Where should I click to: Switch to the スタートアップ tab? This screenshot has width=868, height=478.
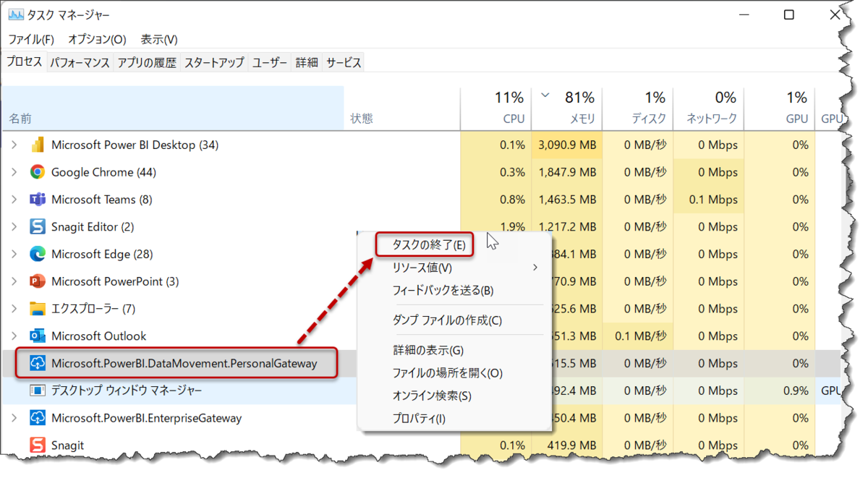click(214, 63)
